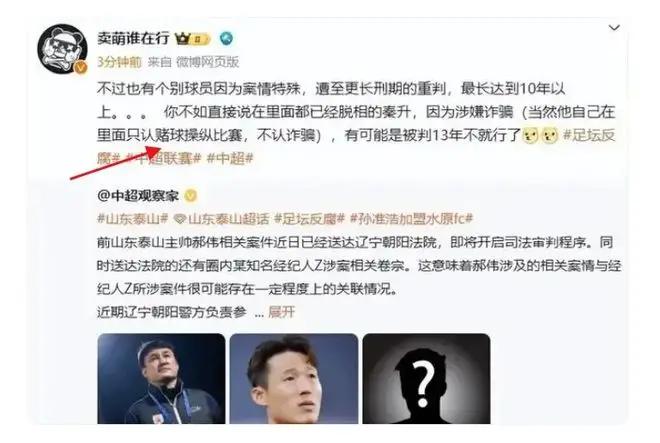The image size is (660, 443).
Task: Open the coach photo thumbnail
Action: click(x=161, y=379)
